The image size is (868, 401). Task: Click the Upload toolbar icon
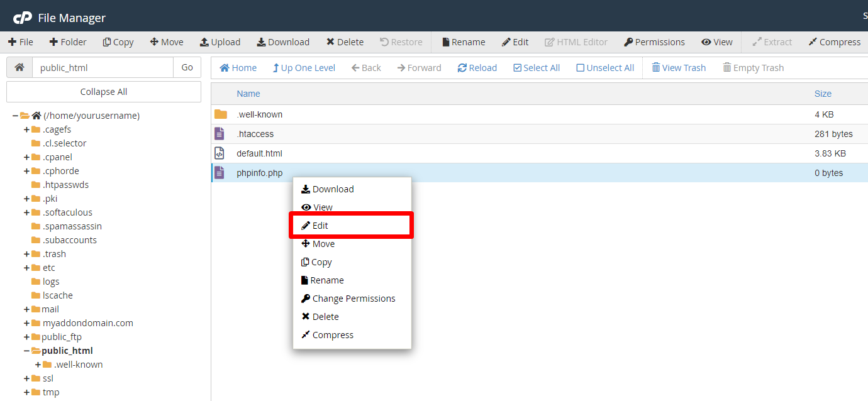click(204, 42)
